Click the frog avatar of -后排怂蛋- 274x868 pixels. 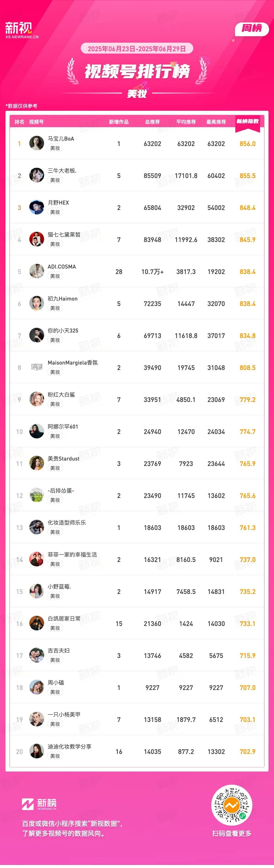point(37,495)
